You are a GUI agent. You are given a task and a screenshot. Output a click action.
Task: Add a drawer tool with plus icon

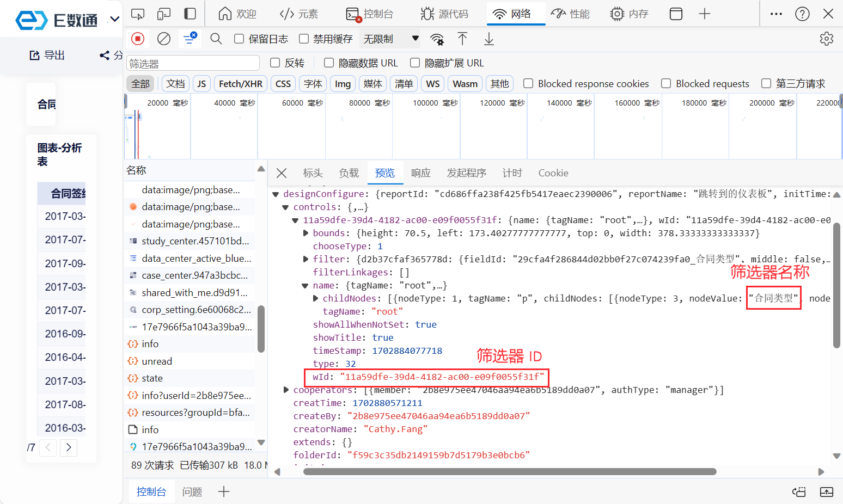click(224, 492)
